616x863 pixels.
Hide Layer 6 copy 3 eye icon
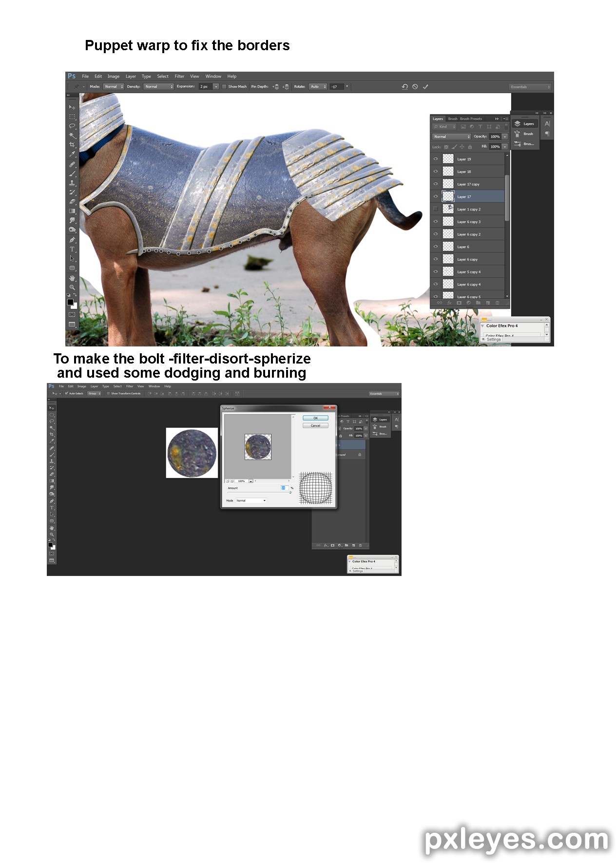(436, 221)
